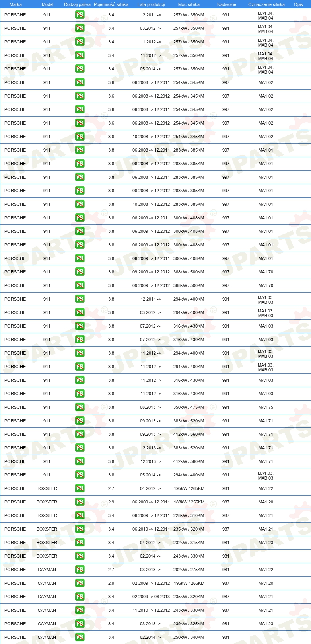Click fuel icon for 911 283kW 10.2008 row
The width and height of the screenshot is (311, 644).
click(80, 204)
